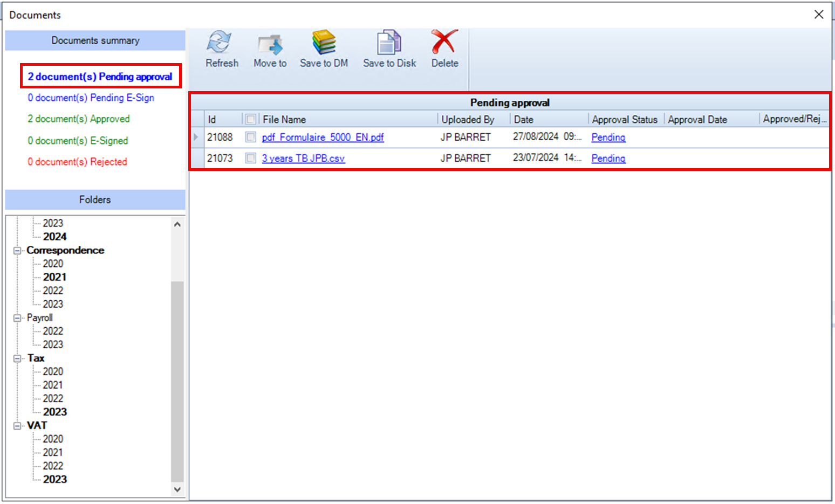Screen dimensions: 835x504
Task: Collapse the Correspondence folder
Action: pyautogui.click(x=18, y=251)
